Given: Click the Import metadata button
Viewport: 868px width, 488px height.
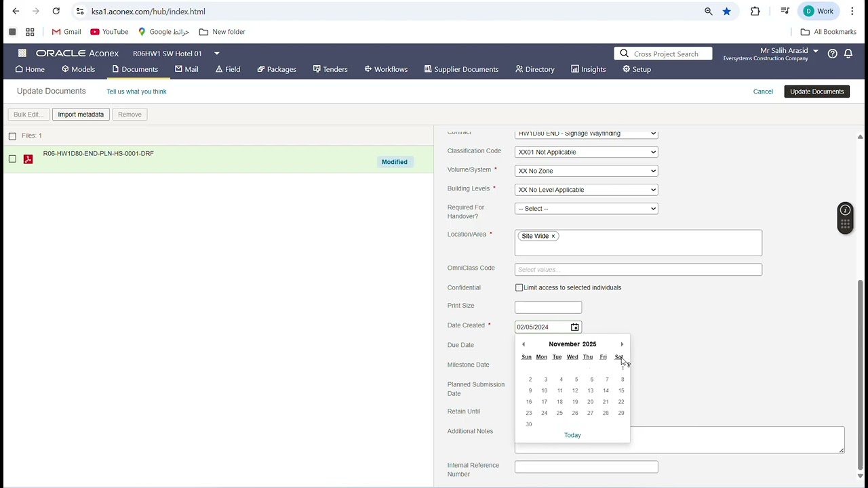Looking at the screenshot, I should (81, 115).
